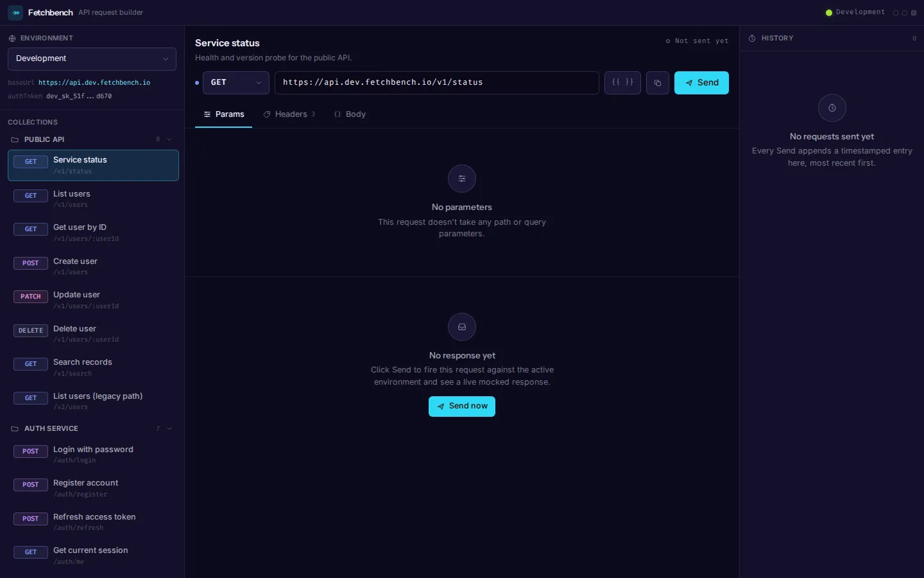Screen dimensions: 924x578
Task: Click the clock icon above No requests sent yet
Action: pyautogui.click(x=832, y=108)
